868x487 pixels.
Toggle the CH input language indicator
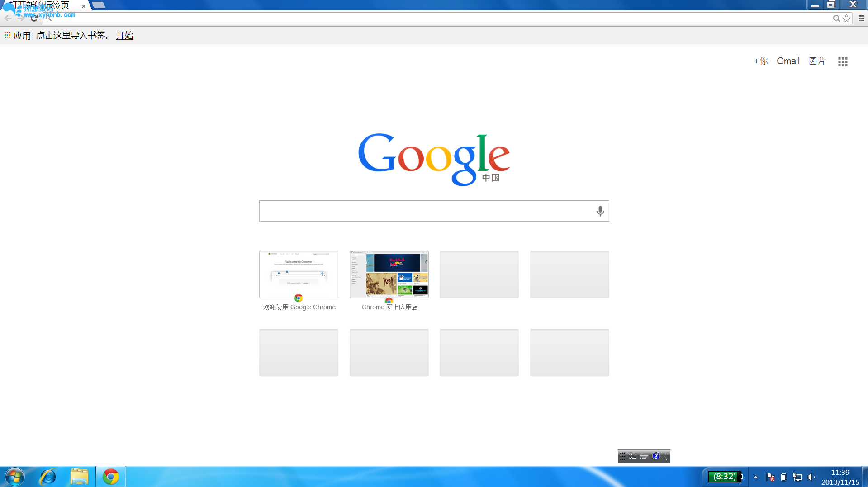click(x=632, y=457)
